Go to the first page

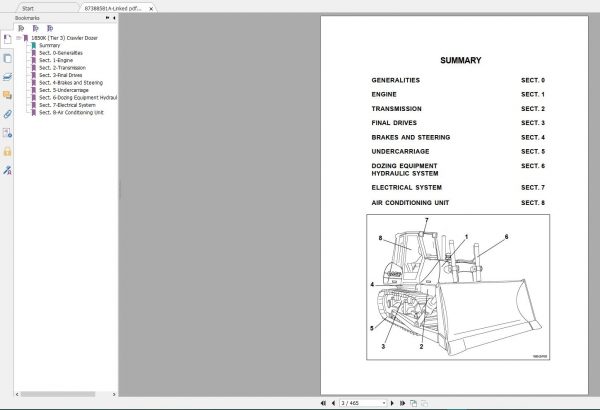(323, 403)
